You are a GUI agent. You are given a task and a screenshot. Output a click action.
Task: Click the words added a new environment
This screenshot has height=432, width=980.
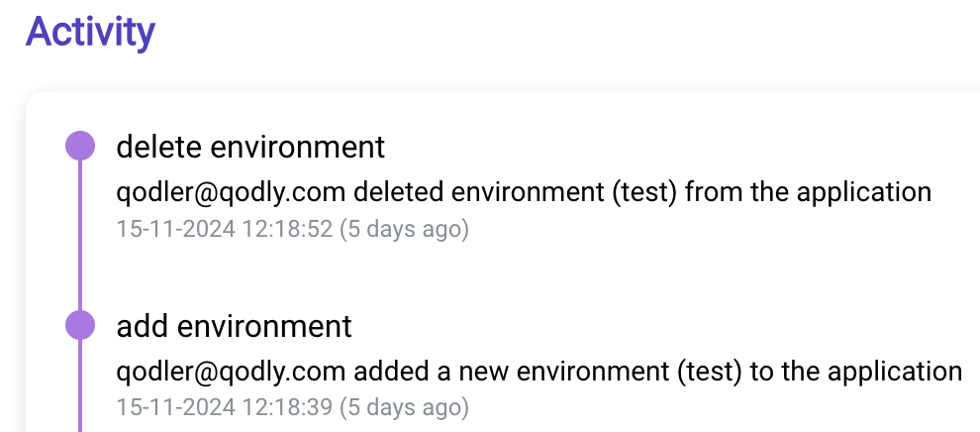pos(511,372)
